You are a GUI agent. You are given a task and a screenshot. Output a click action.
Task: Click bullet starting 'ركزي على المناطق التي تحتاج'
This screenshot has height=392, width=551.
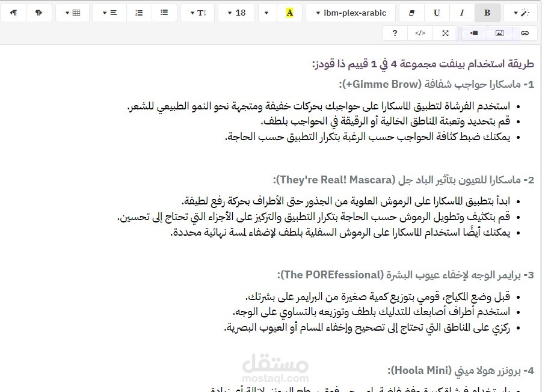pyautogui.click(x=367, y=328)
